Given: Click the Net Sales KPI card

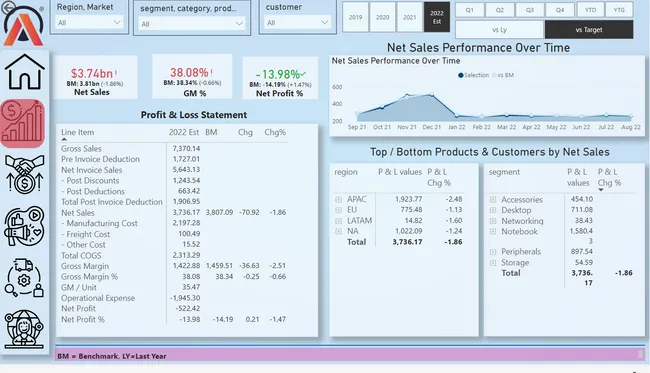Looking at the screenshot, I should pyautogui.click(x=95, y=78).
